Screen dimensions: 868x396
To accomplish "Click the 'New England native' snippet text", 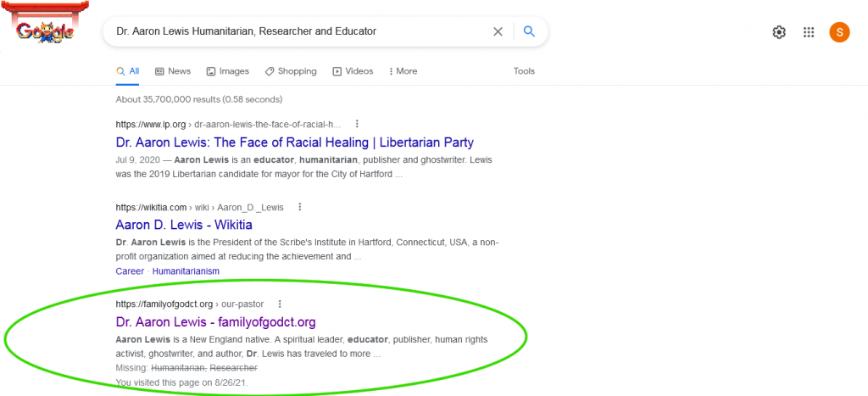I will tap(302, 346).
